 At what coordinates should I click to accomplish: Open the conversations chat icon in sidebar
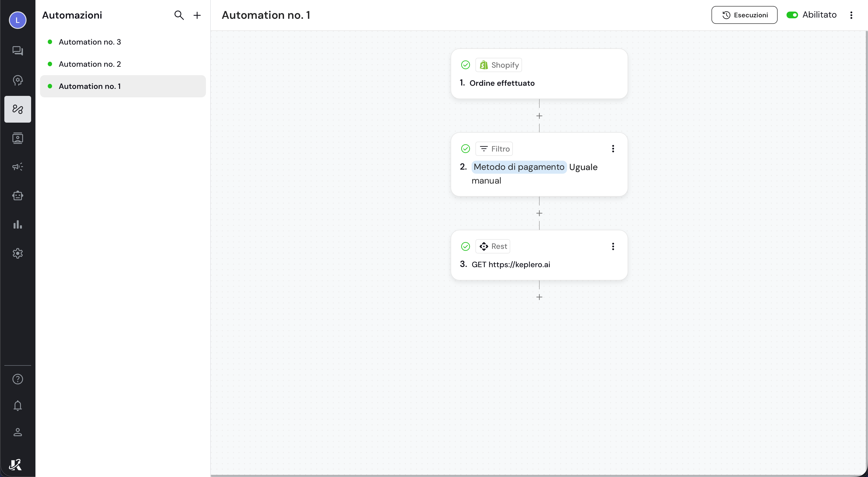18,51
